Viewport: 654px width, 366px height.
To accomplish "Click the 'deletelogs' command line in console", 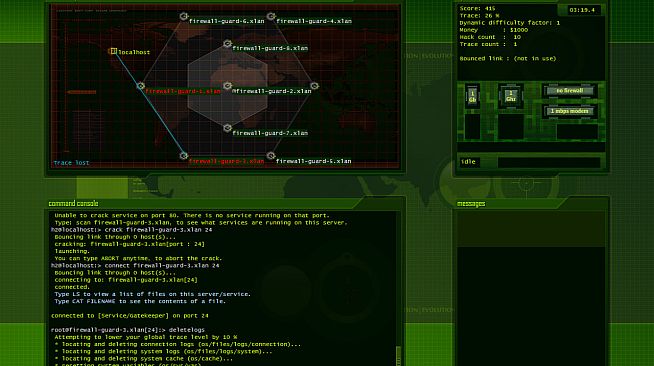I will [x=128, y=330].
